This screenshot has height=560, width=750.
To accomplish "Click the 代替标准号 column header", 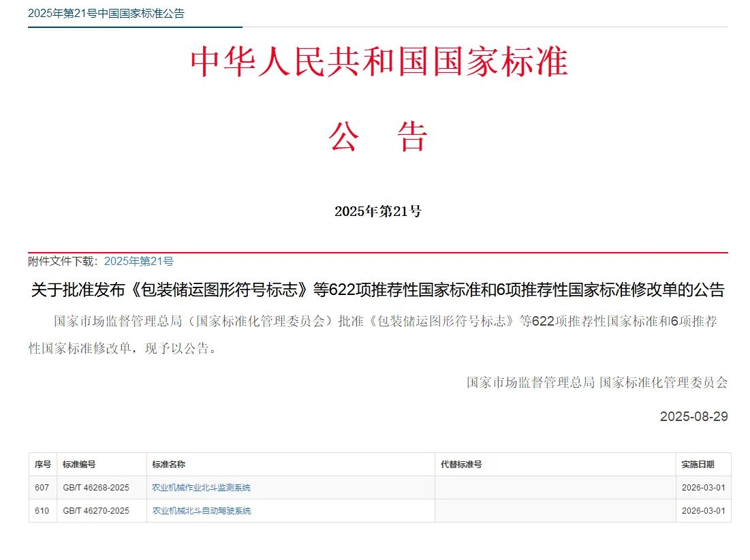I will point(461,465).
